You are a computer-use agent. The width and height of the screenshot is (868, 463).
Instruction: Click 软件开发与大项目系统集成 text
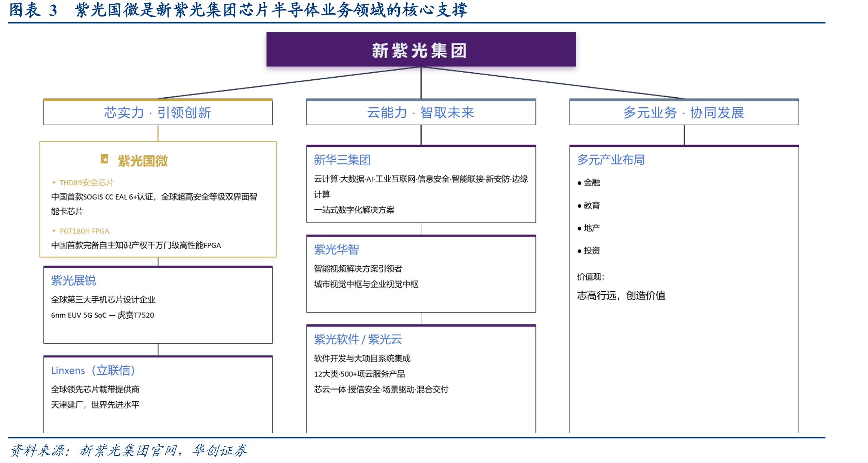[362, 358]
